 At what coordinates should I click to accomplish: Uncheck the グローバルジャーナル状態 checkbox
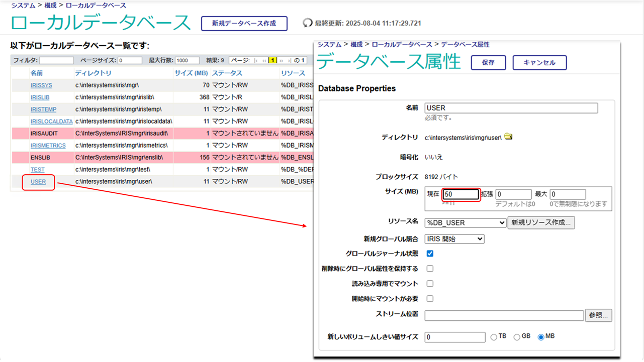click(430, 254)
